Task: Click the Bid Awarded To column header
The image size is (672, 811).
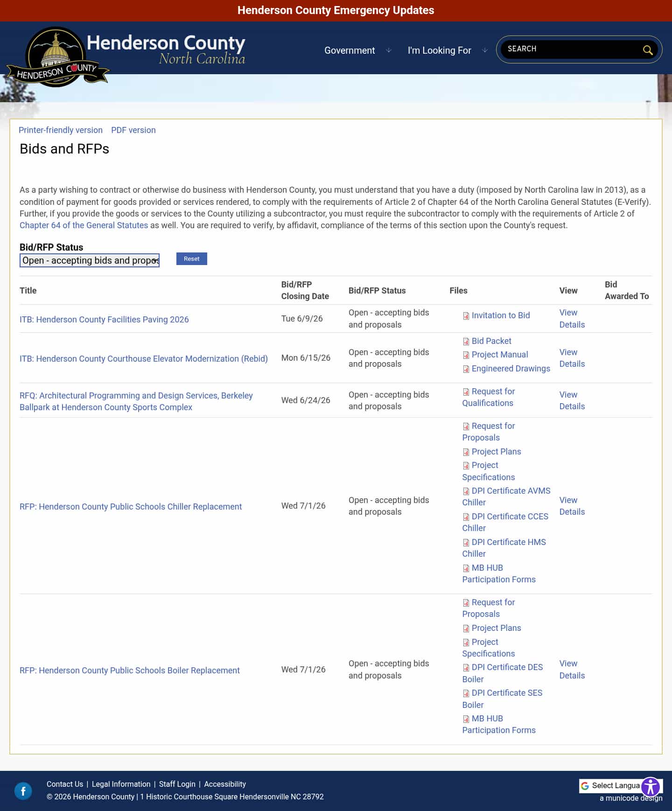Action: (x=627, y=290)
